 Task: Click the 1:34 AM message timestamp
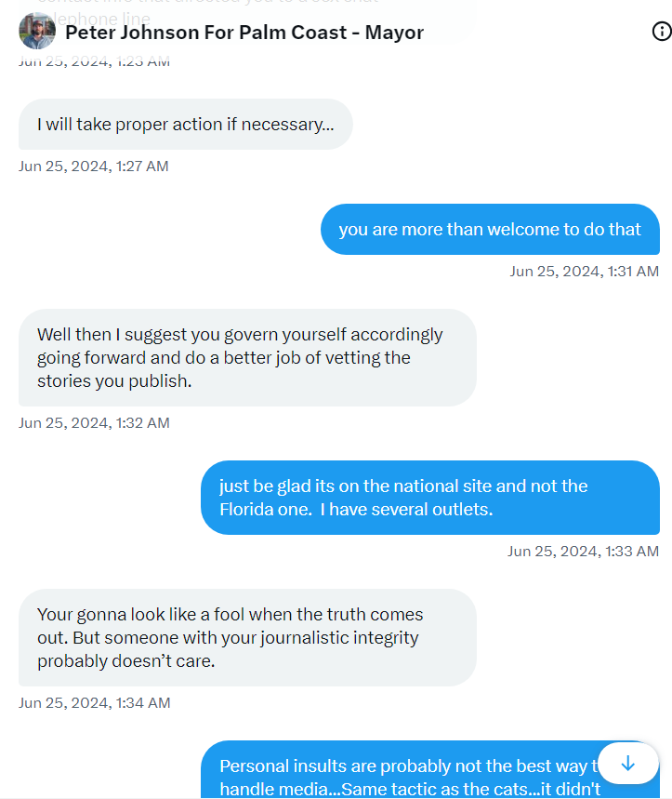point(94,703)
